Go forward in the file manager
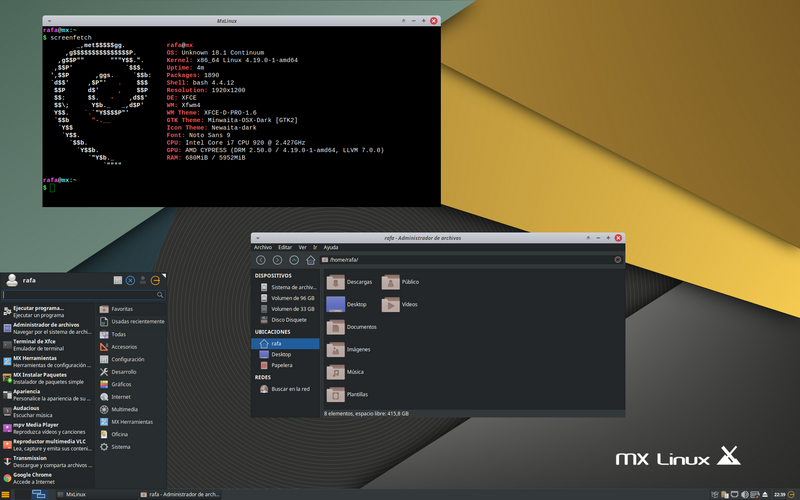This screenshot has width=800, height=500. (x=277, y=260)
